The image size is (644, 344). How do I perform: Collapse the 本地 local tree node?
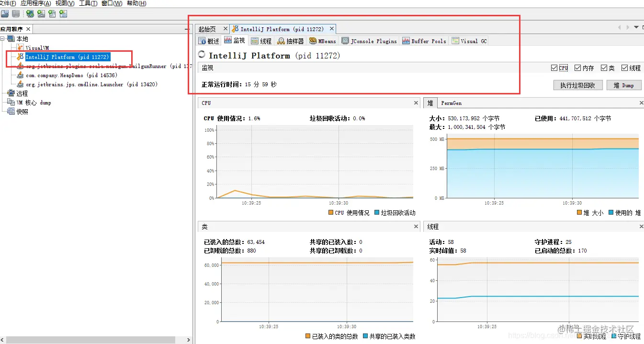3,39
